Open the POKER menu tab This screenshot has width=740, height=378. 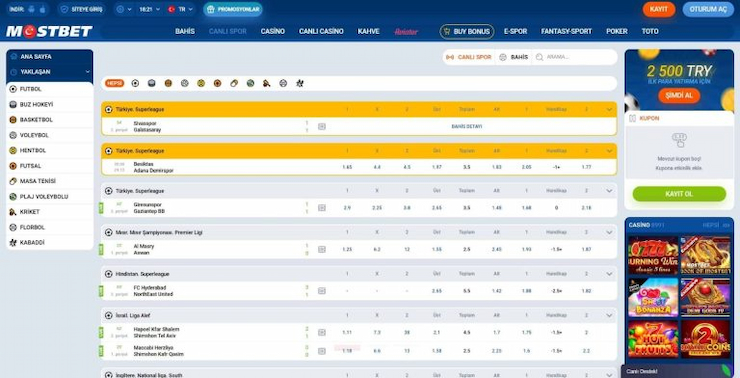(x=617, y=31)
